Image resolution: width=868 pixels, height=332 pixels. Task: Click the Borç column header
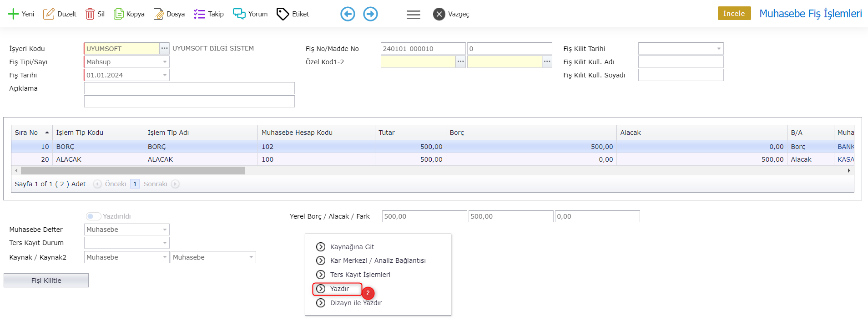[531, 133]
